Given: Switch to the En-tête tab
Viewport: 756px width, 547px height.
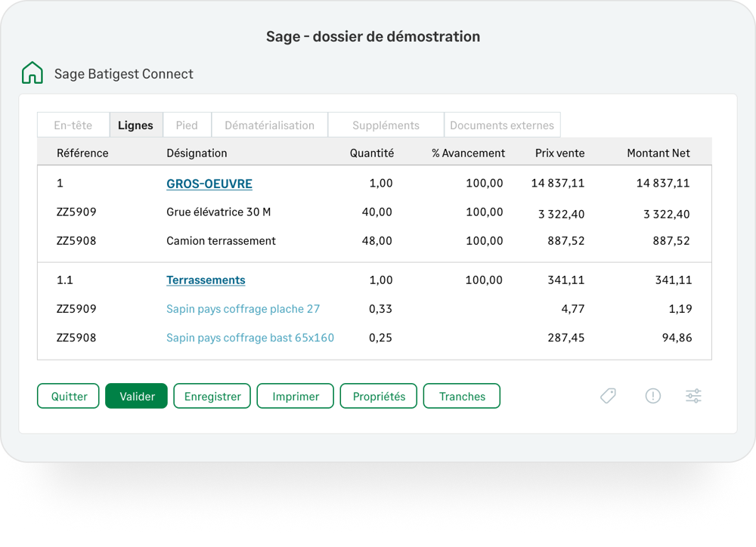Looking at the screenshot, I should (73, 125).
